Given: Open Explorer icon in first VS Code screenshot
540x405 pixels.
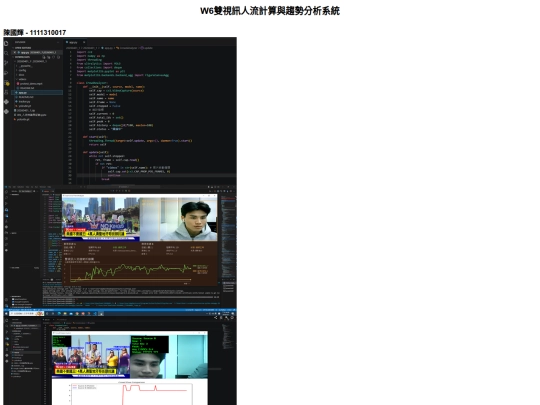Looking at the screenshot, I should pyautogui.click(x=6, y=43).
